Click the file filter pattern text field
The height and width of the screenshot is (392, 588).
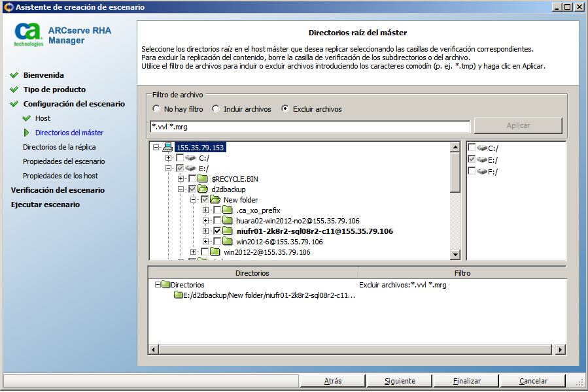[x=310, y=127]
